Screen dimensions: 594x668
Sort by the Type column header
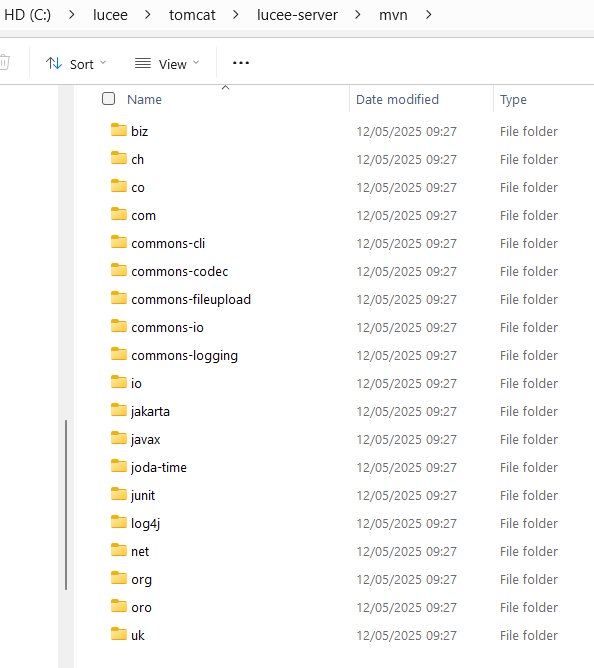(x=513, y=99)
